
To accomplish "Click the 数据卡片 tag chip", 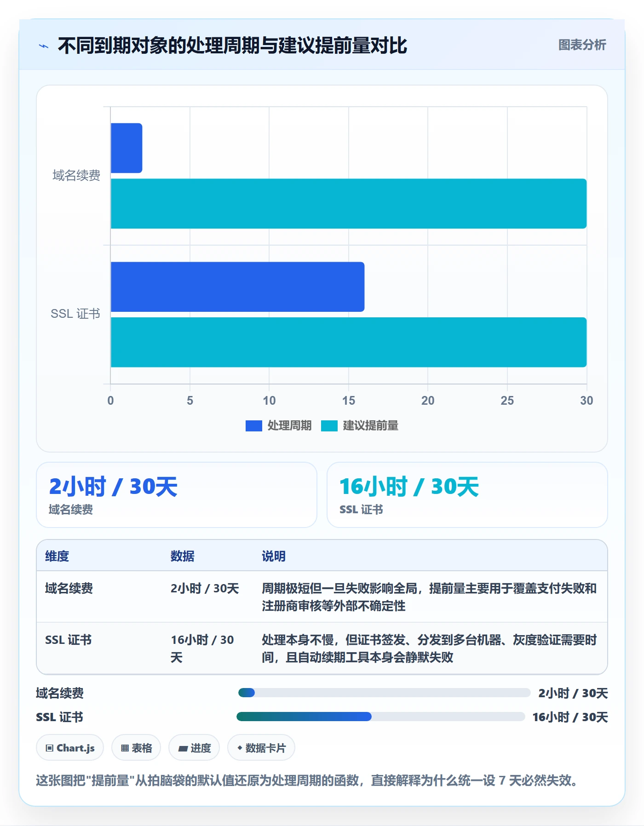I will tap(261, 748).
